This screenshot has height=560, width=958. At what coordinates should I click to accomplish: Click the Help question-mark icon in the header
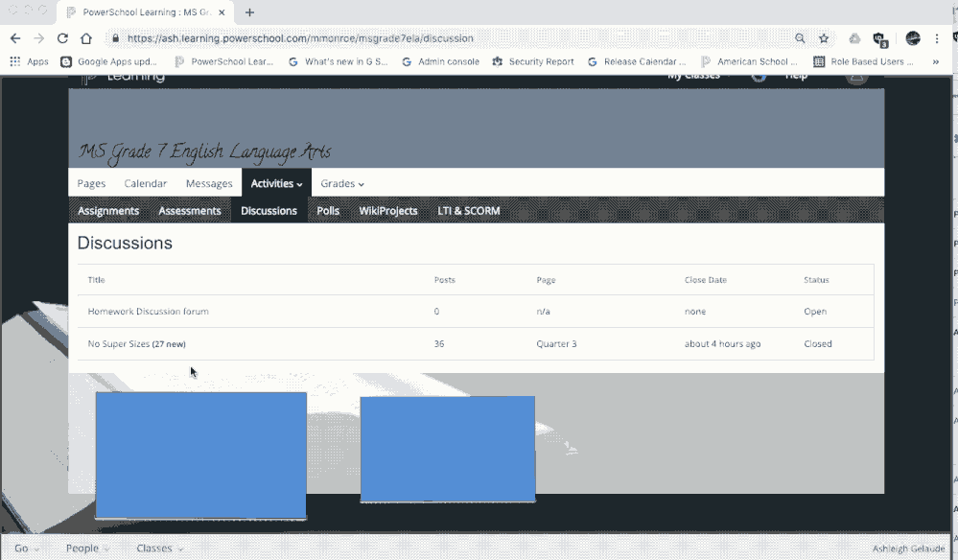760,75
